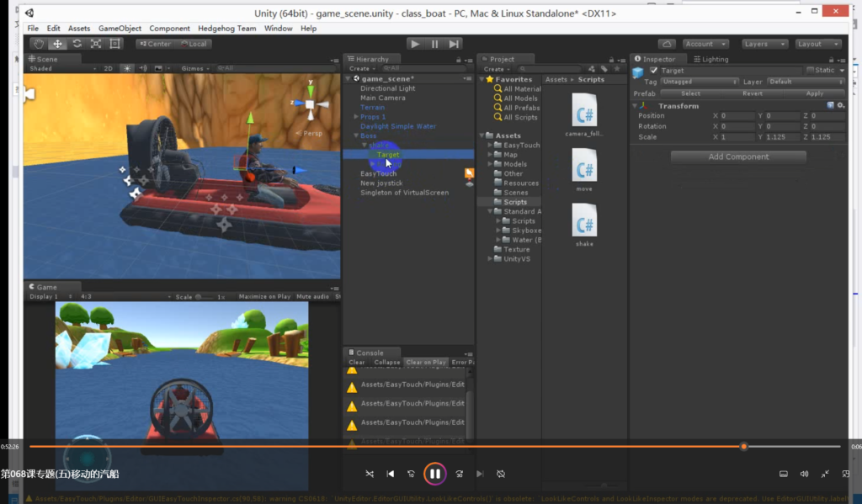Toggle Target object active checkbox

point(653,71)
